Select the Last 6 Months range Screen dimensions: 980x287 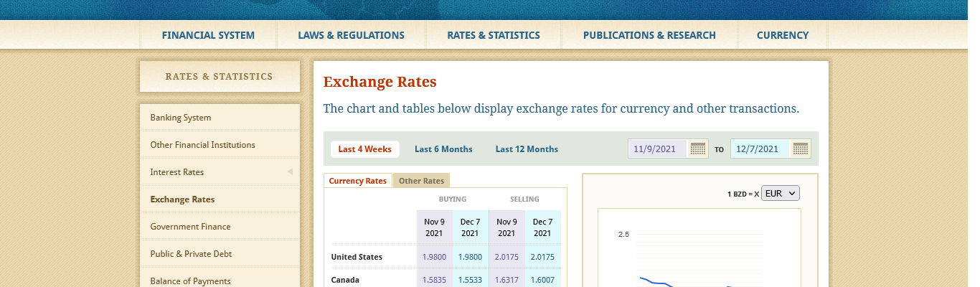point(443,149)
